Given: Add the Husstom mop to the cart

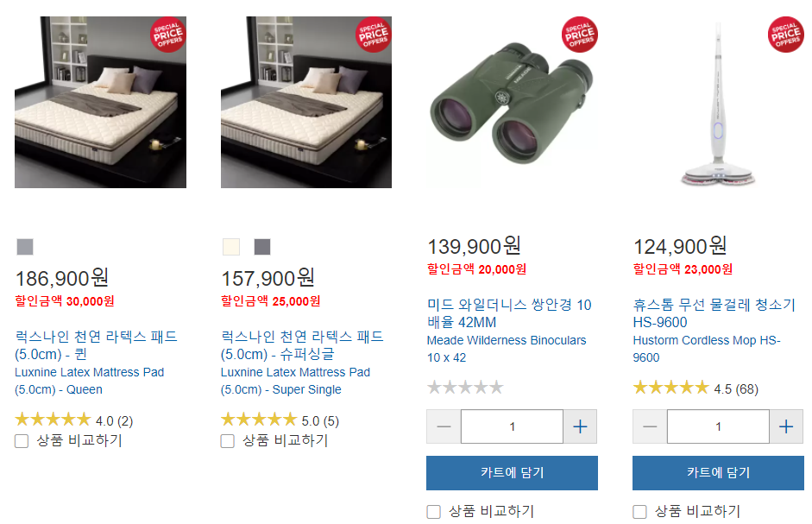Looking at the screenshot, I should [717, 472].
